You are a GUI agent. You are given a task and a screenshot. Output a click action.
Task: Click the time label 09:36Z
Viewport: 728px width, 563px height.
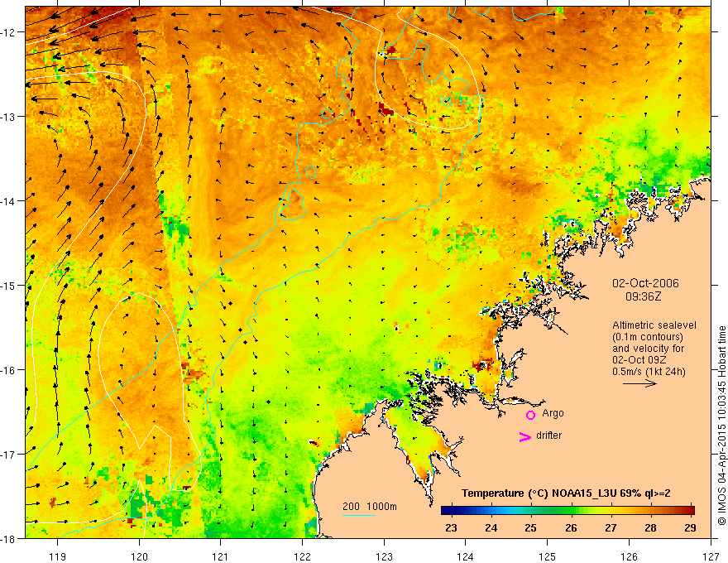643,296
